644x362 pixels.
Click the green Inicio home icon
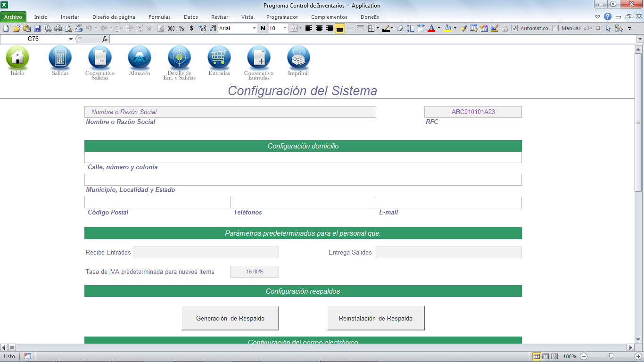point(17,58)
